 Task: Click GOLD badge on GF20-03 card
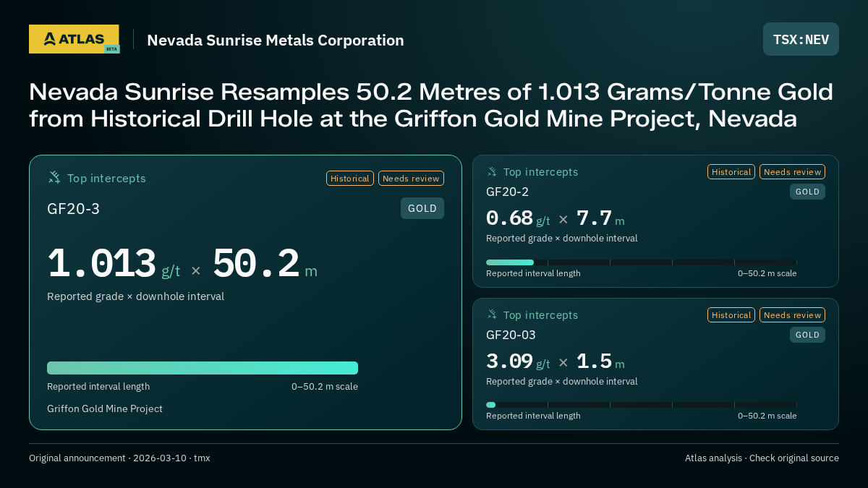pos(807,335)
